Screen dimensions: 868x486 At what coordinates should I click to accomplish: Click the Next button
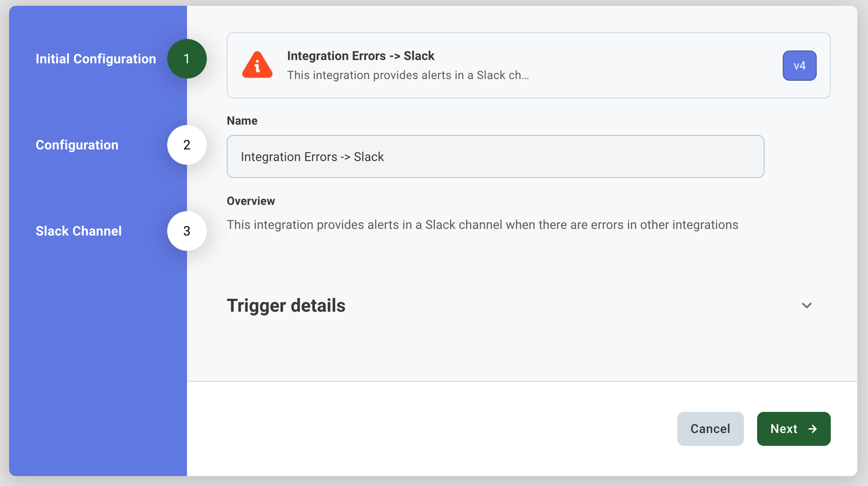click(794, 429)
